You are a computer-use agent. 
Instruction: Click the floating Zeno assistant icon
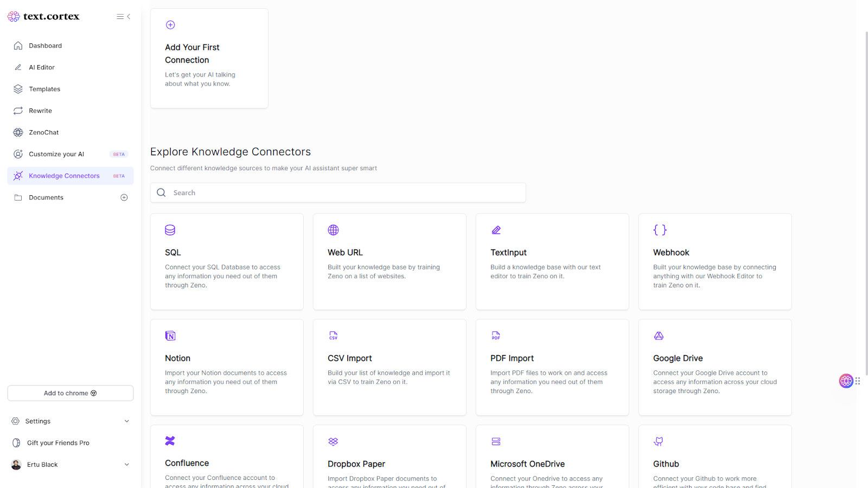[846, 381]
